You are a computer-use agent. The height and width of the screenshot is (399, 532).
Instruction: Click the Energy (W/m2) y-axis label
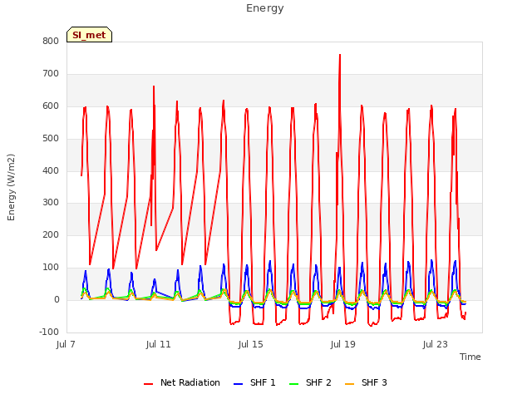[11, 187]
